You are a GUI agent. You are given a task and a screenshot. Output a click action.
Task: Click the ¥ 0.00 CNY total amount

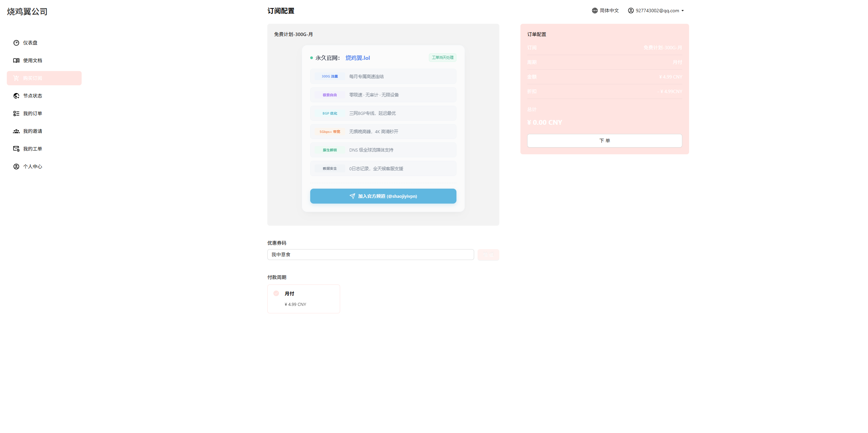(x=545, y=122)
